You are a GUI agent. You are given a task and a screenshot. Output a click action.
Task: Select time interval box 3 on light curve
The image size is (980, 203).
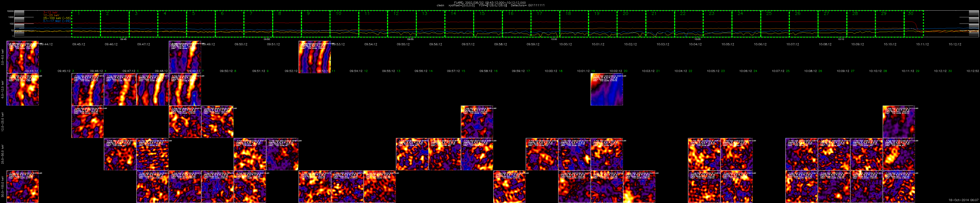click(143, 24)
